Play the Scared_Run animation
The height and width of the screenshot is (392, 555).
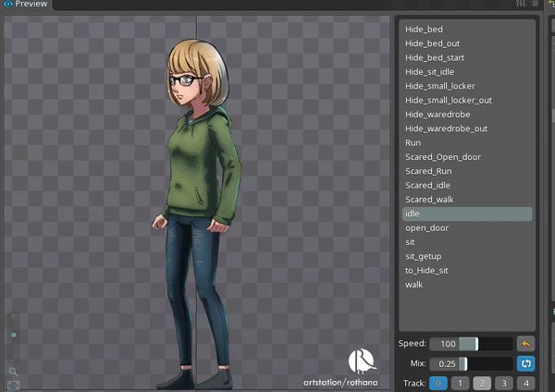(467, 171)
